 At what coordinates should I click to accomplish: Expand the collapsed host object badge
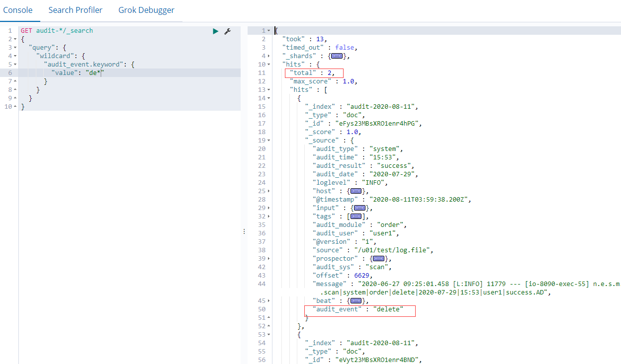(355, 191)
